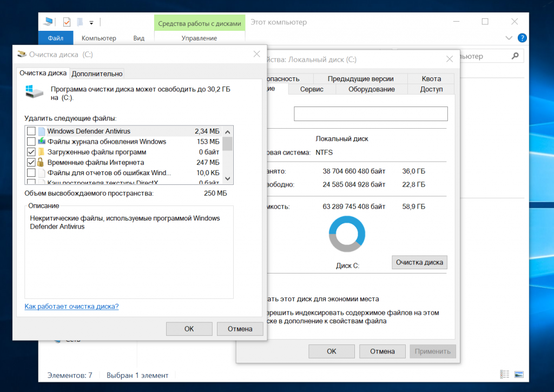Viewport: 554px width, 392px height.
Task: Click OK in the Локальный диск properties window
Action: tap(332, 351)
